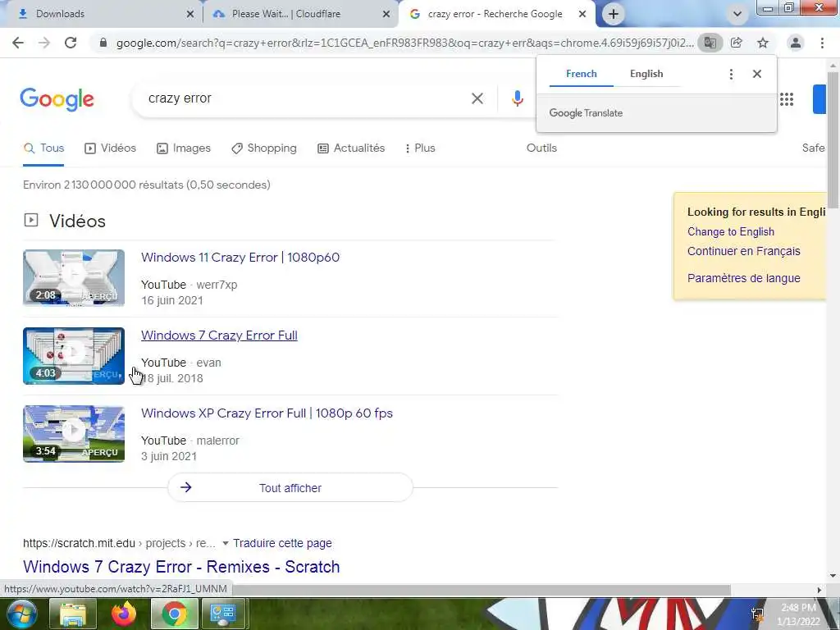The width and height of the screenshot is (840, 630).
Task: Click the address bar URL
Action: tap(405, 43)
